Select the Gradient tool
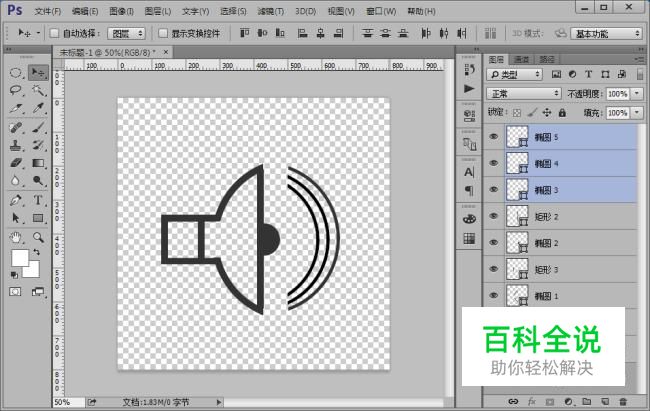Viewport: 650px width, 411px height. (x=38, y=163)
